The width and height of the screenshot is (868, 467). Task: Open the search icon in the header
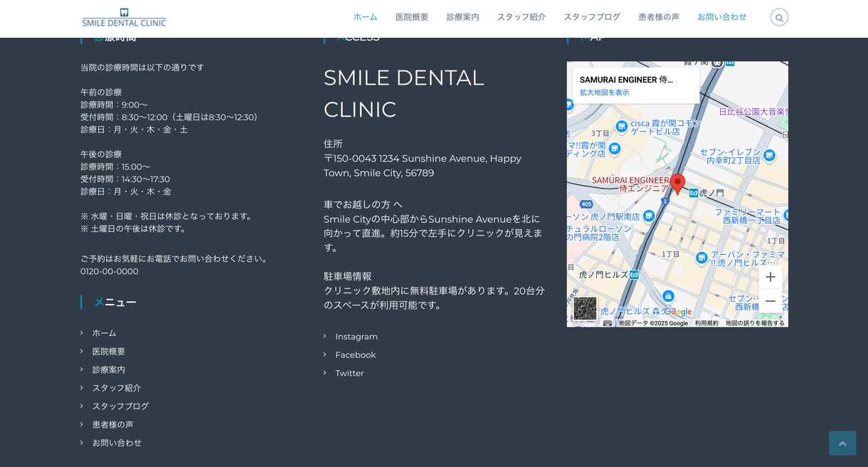click(x=779, y=17)
